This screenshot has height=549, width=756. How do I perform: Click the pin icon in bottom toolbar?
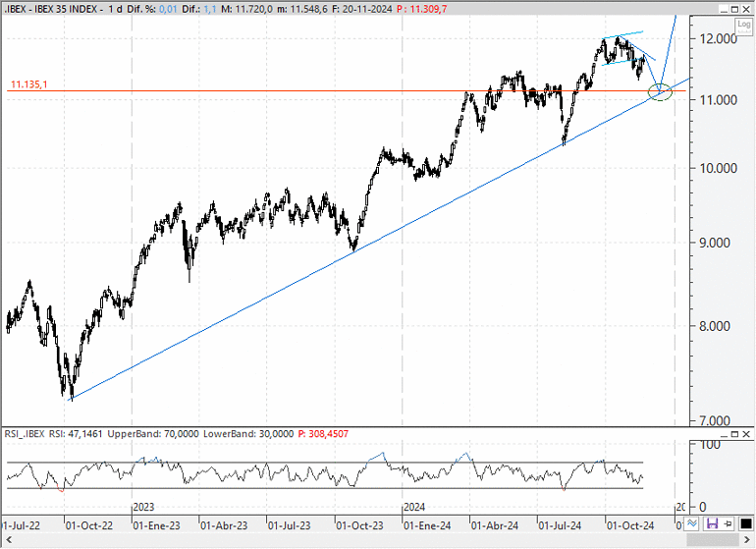coord(728,523)
